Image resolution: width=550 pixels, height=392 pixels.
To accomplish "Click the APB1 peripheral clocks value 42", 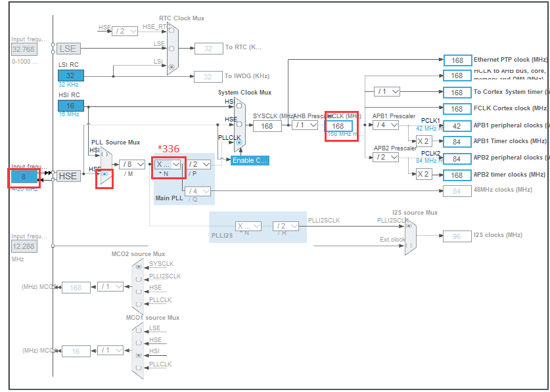I will click(x=457, y=126).
